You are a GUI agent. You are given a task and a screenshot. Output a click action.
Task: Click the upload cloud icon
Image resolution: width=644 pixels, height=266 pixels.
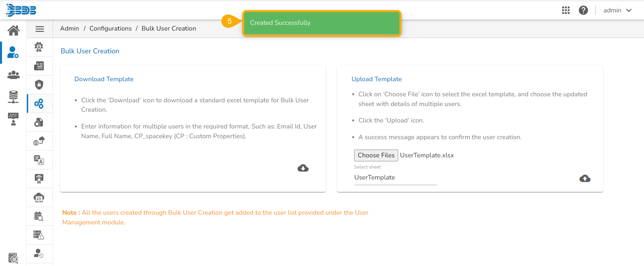click(x=585, y=178)
